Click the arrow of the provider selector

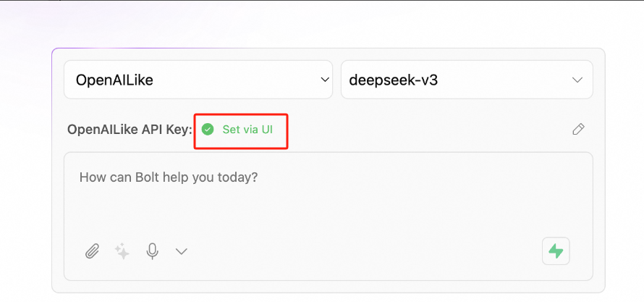click(x=325, y=80)
